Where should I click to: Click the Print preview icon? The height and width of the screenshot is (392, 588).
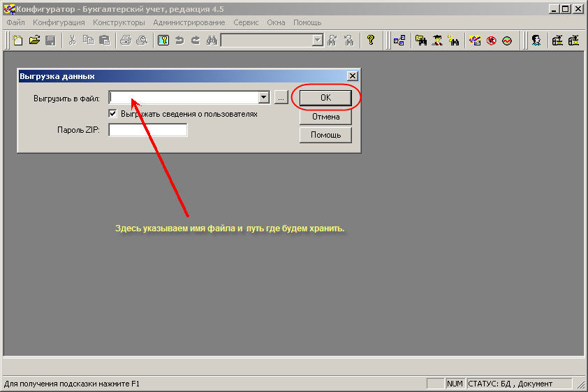point(142,40)
